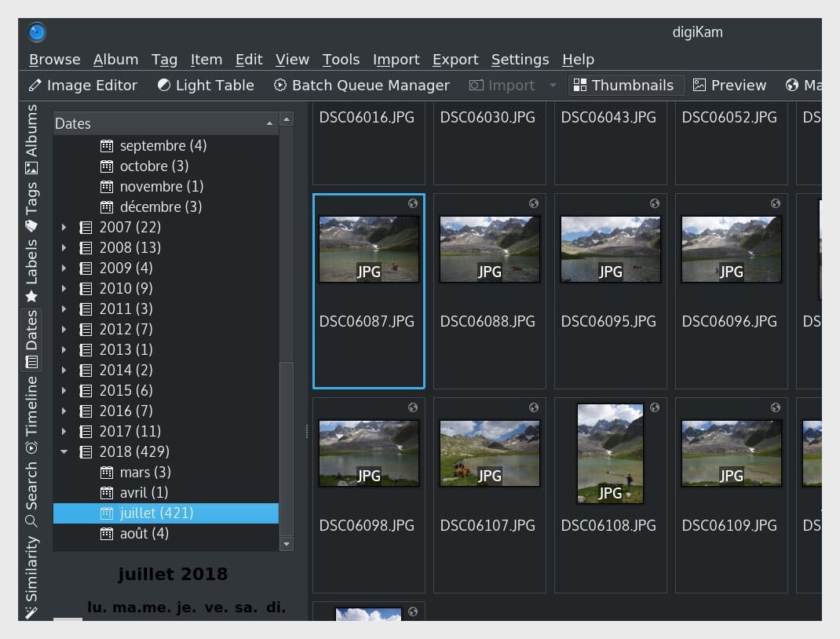
Task: Open the Dates sidebar tab
Action: click(x=31, y=340)
